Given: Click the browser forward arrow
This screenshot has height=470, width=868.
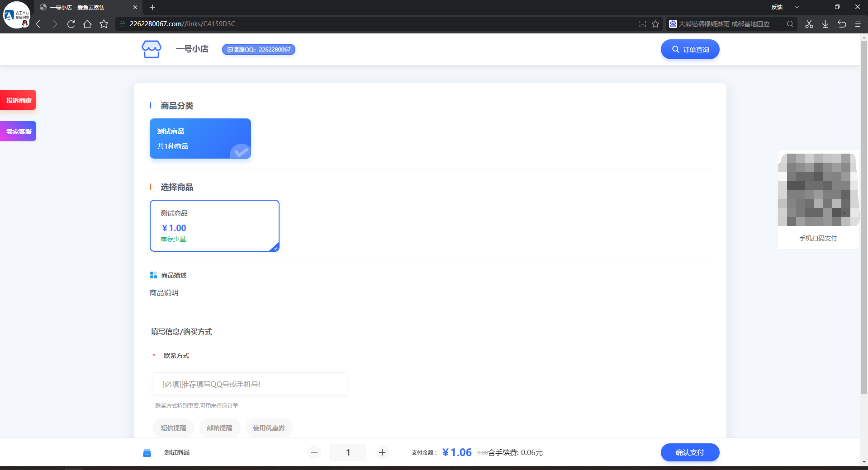Looking at the screenshot, I should click(55, 24).
